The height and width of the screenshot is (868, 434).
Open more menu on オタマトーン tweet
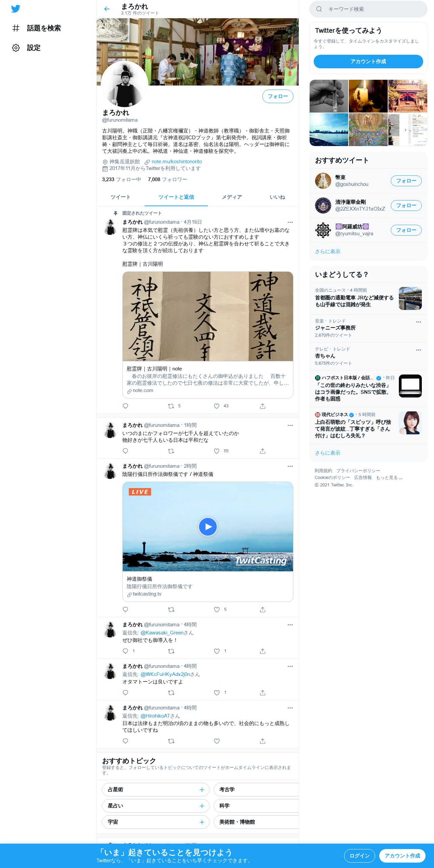(290, 666)
